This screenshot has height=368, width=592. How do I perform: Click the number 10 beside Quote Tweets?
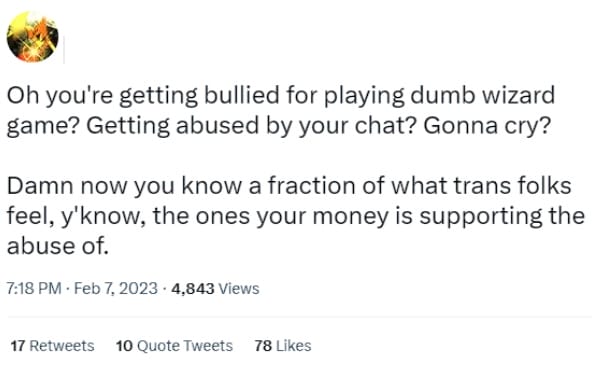124,345
